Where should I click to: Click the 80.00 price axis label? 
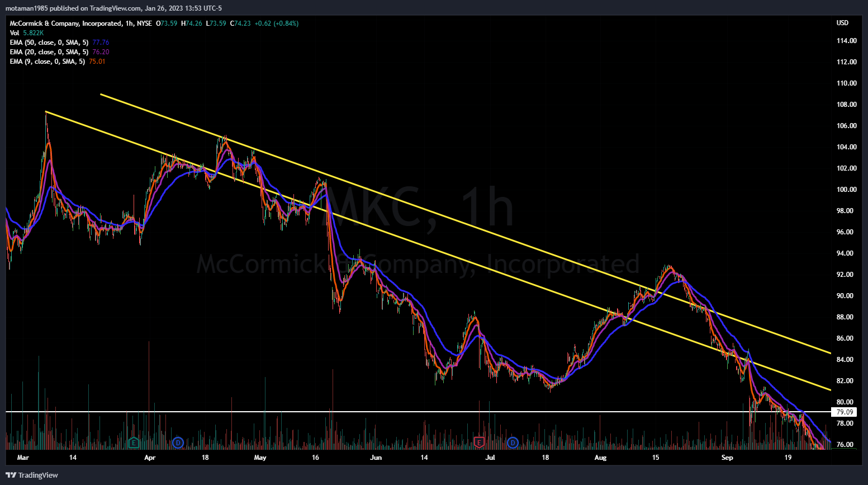click(845, 402)
